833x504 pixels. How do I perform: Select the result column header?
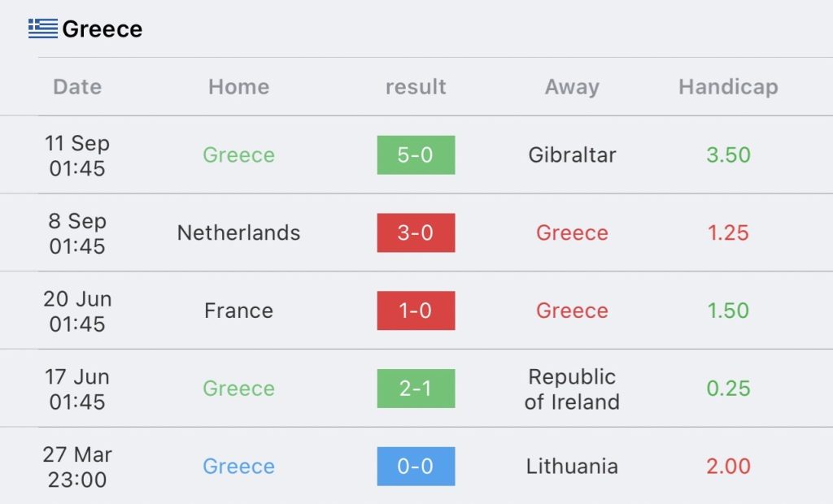416,86
